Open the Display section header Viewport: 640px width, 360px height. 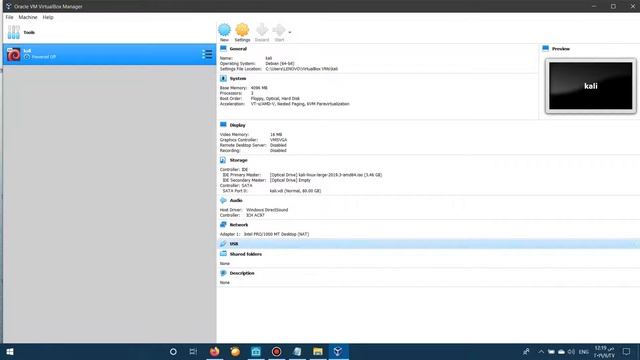(238, 125)
